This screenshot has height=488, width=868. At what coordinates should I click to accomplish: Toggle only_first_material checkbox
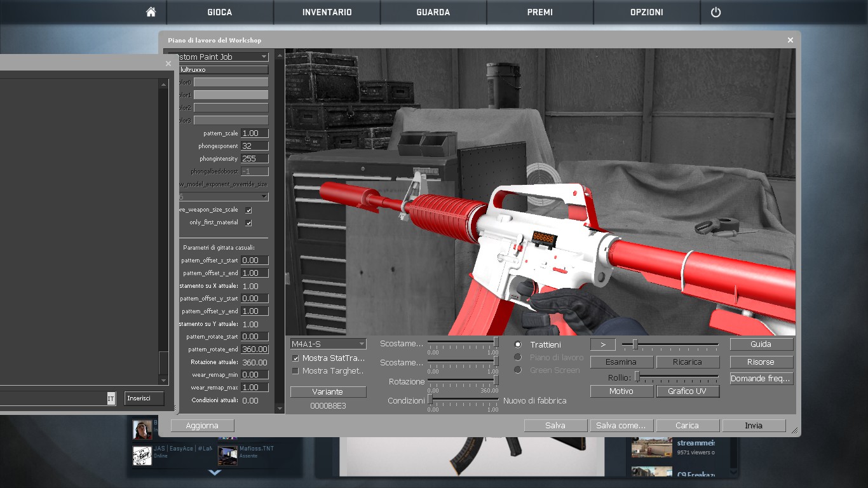[x=248, y=222]
